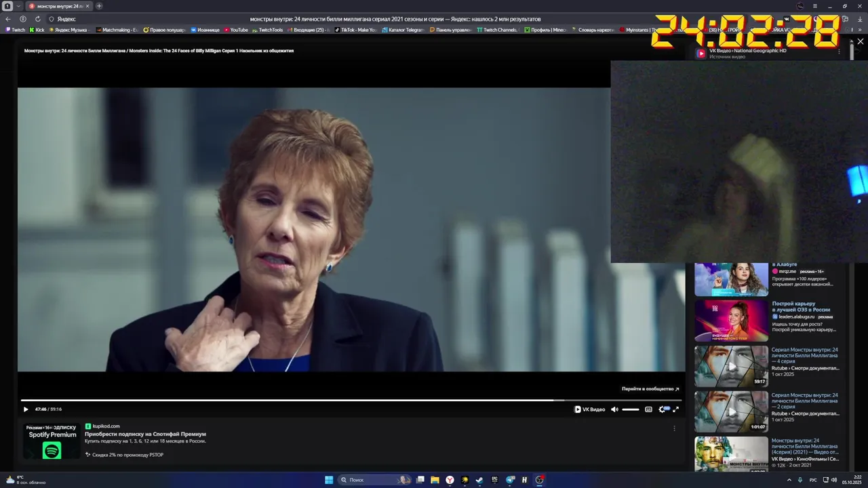Open the browser hamburger menu

pyautogui.click(x=815, y=6)
